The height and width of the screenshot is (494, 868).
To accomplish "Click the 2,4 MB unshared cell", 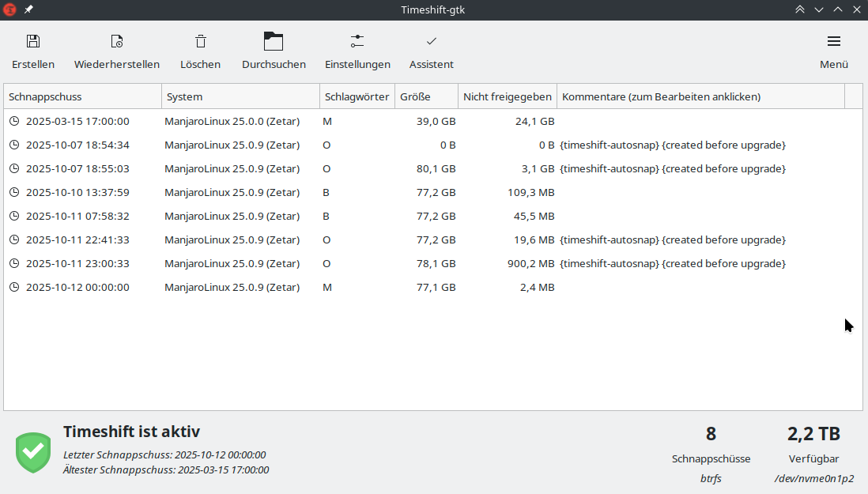I will point(538,287).
